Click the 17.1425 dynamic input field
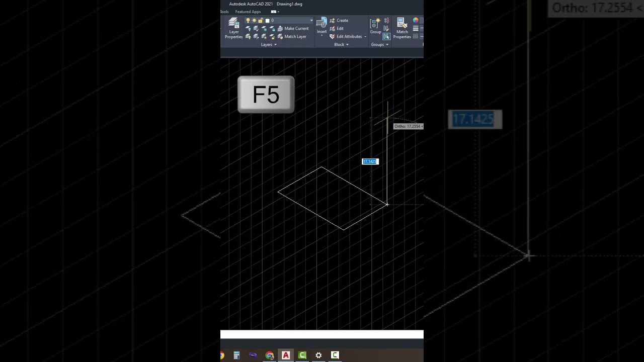The image size is (644, 362). (370, 161)
